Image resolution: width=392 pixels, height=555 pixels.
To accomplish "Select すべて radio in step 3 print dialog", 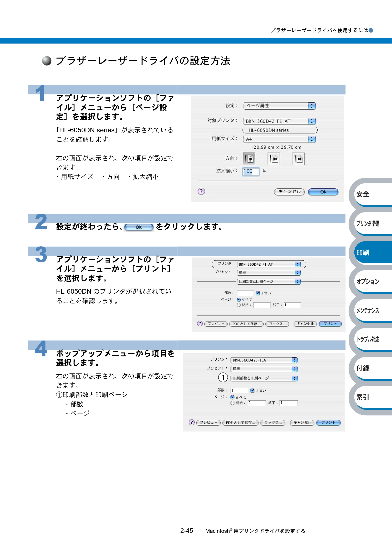I will point(239,300).
